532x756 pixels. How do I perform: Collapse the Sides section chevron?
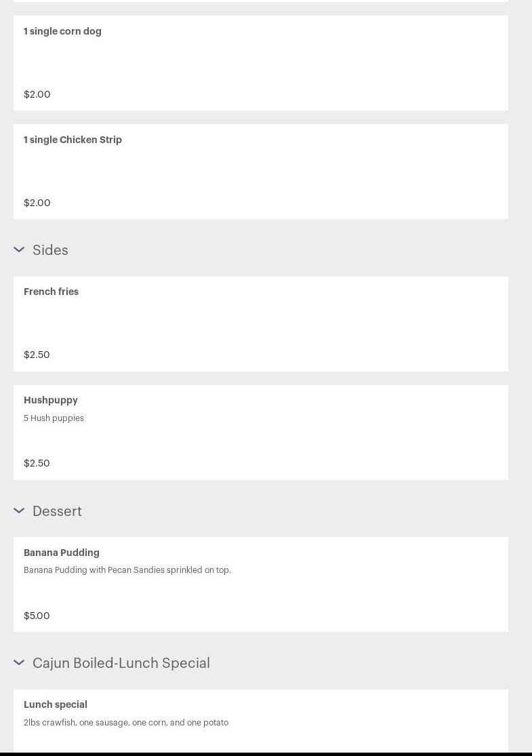pos(19,250)
